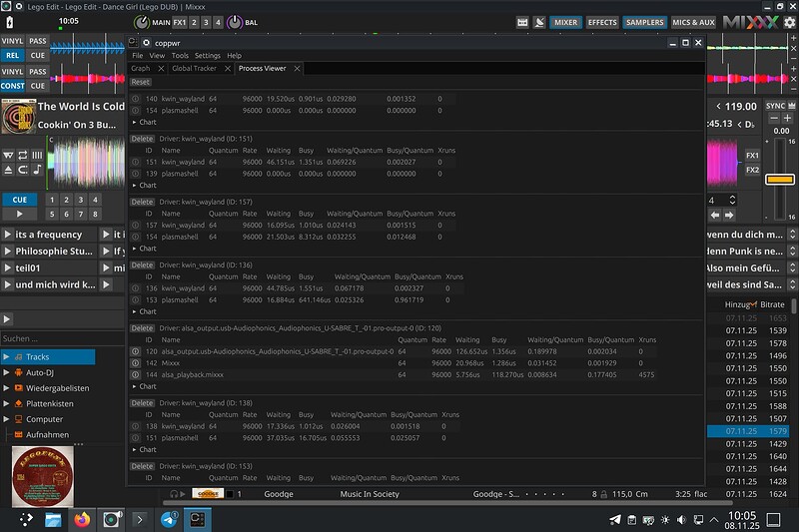Image resolution: width=799 pixels, height=532 pixels.
Task: Expand the Chart under driver ID 151
Action: pyautogui.click(x=145, y=185)
